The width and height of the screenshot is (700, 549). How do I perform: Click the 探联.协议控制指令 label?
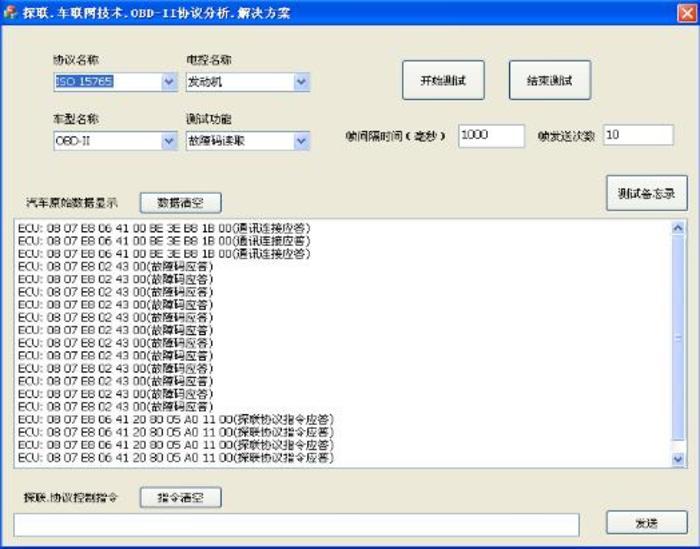pos(71,497)
